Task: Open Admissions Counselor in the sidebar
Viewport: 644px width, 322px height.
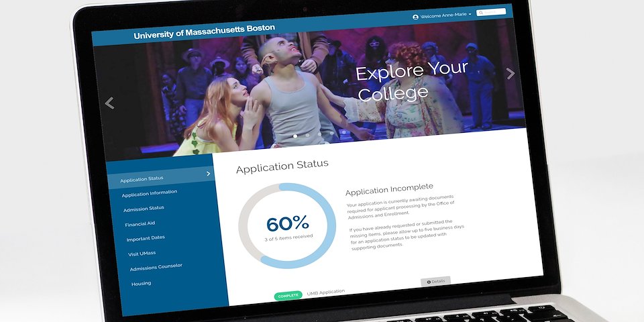Action: [x=156, y=268]
